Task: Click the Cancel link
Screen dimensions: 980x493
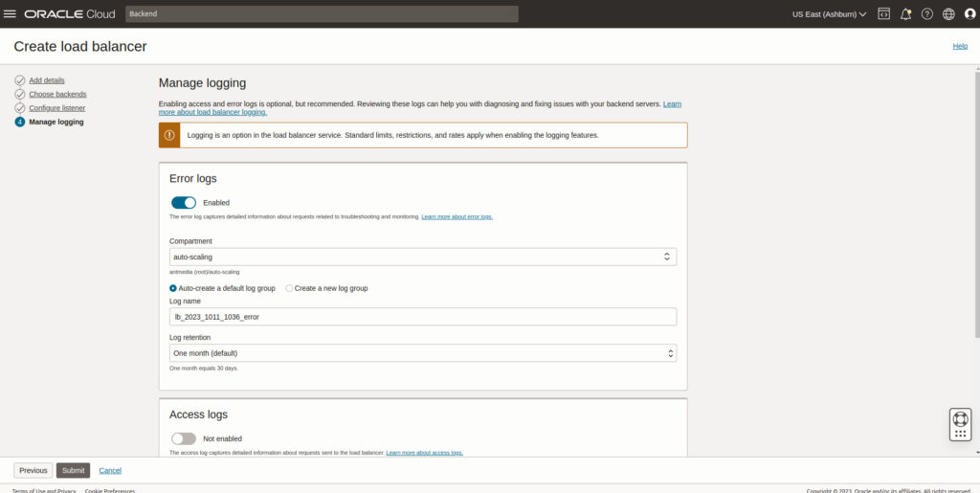Action: (110, 471)
